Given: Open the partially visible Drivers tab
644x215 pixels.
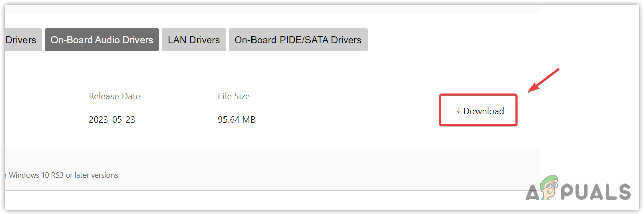Looking at the screenshot, I should click(20, 40).
